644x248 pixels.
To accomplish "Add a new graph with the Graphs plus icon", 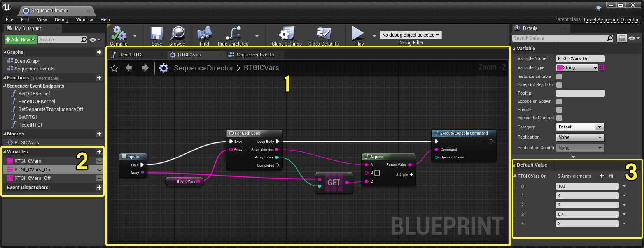I will [99, 52].
